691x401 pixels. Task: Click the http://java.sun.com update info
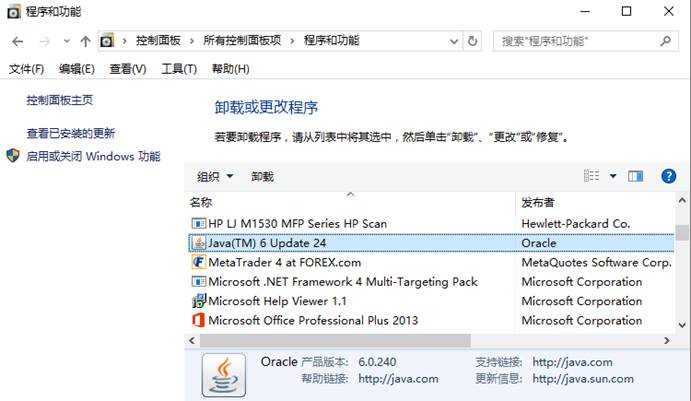coord(583,379)
